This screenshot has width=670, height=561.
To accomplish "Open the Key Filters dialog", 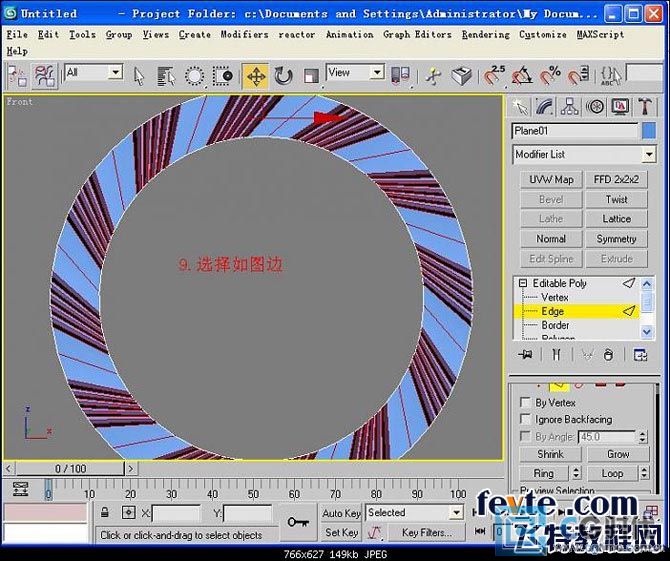I will pos(426,532).
